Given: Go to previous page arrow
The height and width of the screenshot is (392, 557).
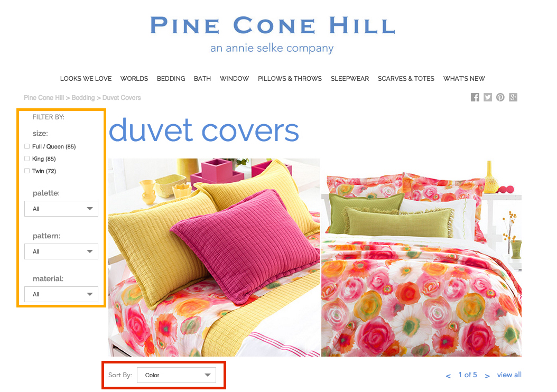Looking at the screenshot, I should [448, 376].
